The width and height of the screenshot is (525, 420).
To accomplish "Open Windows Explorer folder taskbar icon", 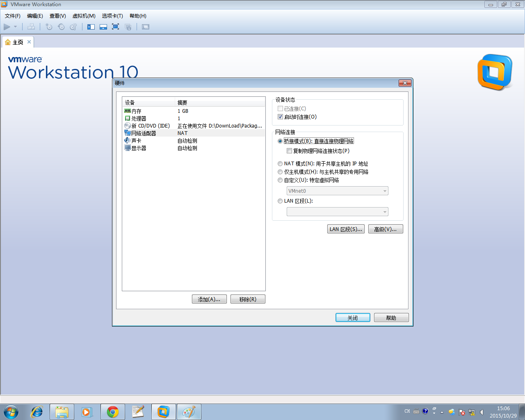I will coord(62,412).
